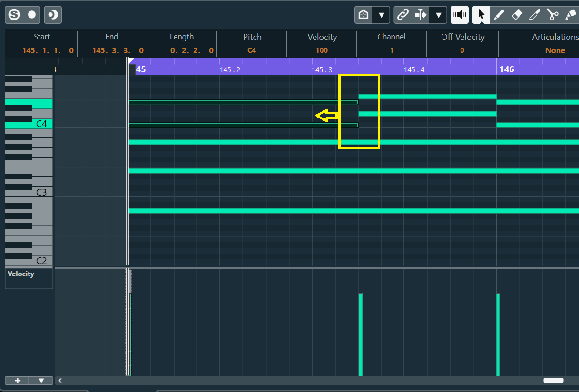Screen dimensions: 579x392
Task: Toggle Solo Editor button
Action: pos(14,15)
